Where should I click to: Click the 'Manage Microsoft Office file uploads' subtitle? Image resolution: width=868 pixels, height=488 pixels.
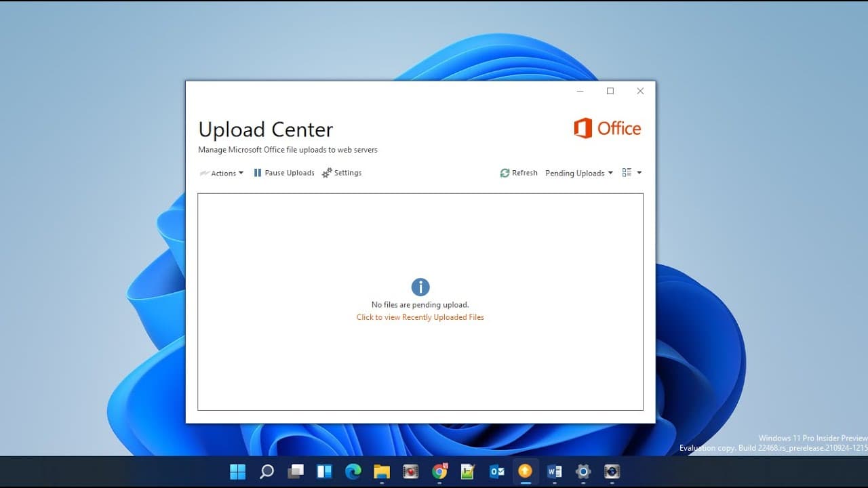288,150
